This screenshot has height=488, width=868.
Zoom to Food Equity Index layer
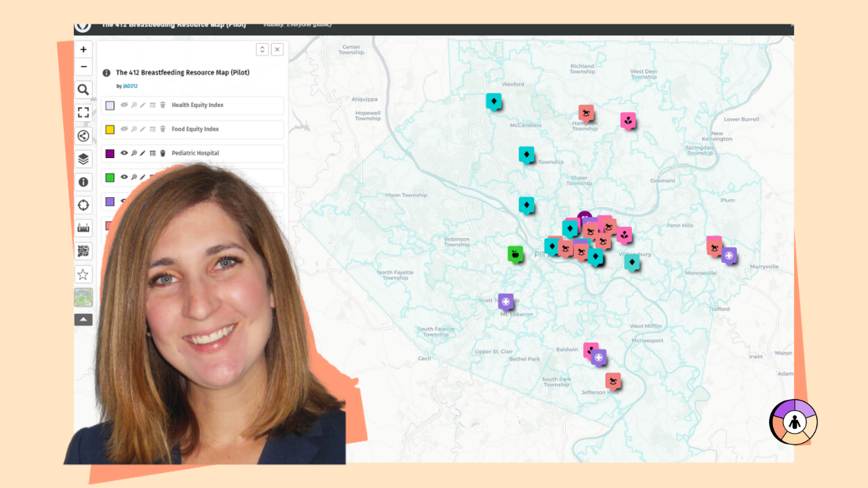pos(134,129)
